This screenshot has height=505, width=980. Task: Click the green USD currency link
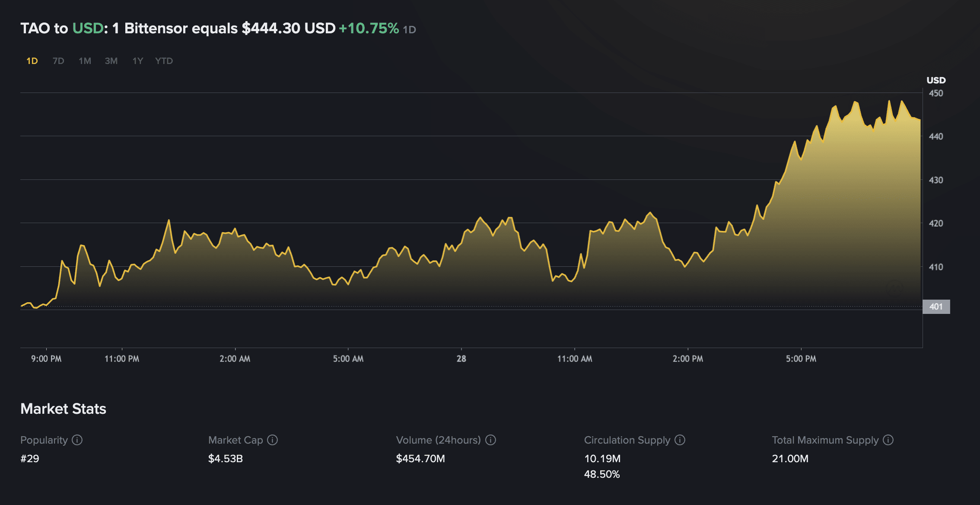click(x=88, y=29)
